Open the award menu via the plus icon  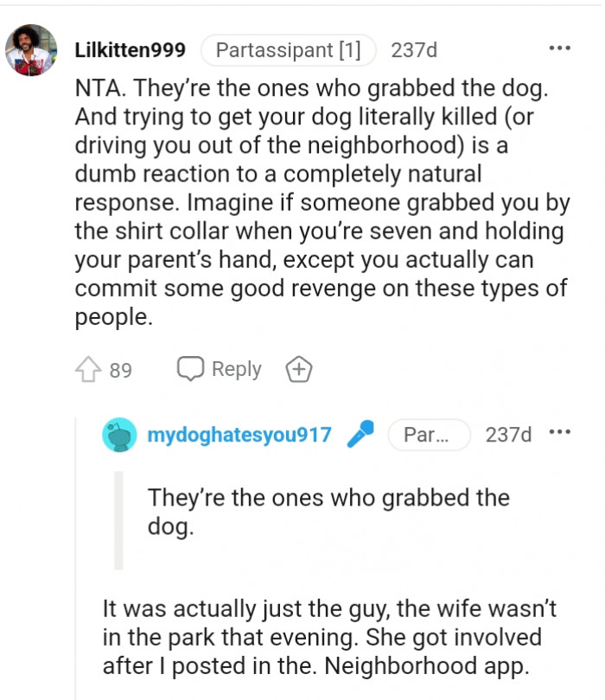coord(297,369)
